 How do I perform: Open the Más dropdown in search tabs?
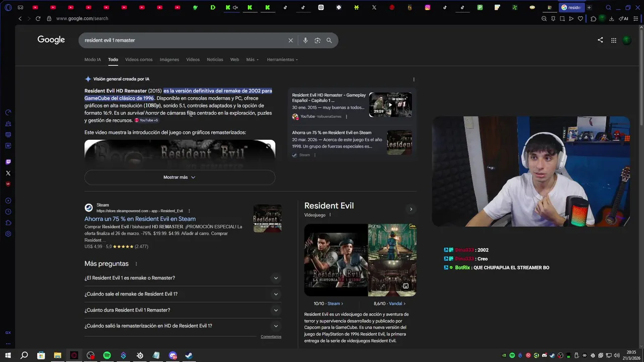click(x=252, y=59)
